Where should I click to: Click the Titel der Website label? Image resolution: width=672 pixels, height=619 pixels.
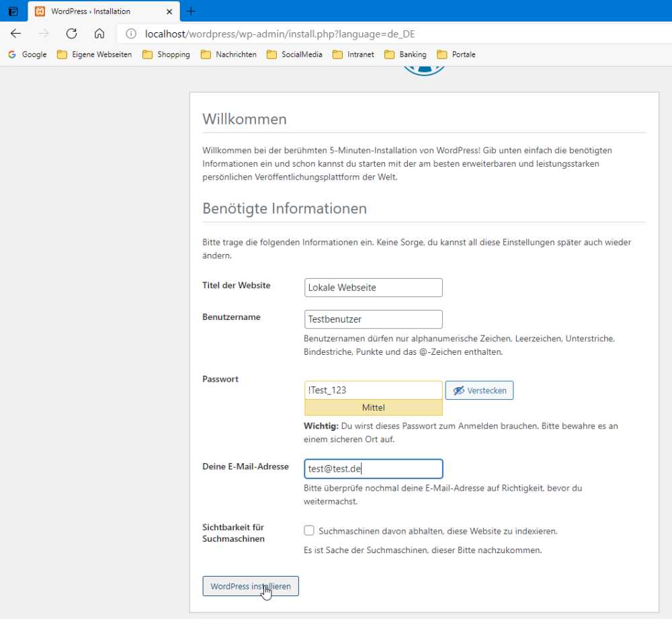[236, 286]
